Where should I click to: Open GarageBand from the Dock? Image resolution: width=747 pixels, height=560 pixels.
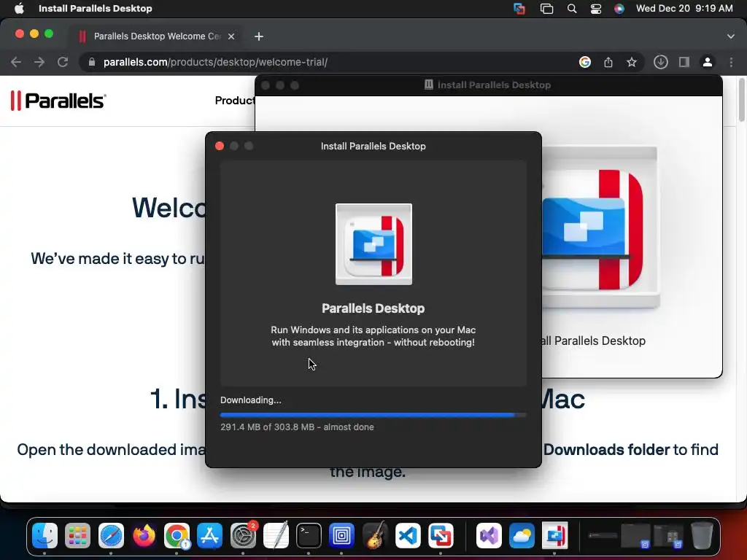pos(375,536)
